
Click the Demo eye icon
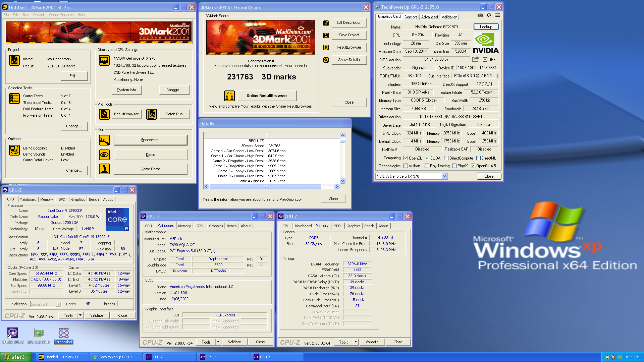click(104, 155)
